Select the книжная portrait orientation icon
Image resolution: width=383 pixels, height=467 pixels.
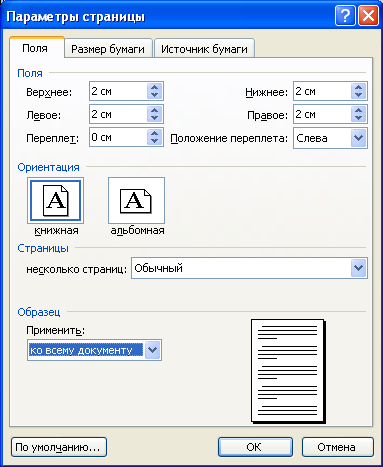(x=55, y=200)
